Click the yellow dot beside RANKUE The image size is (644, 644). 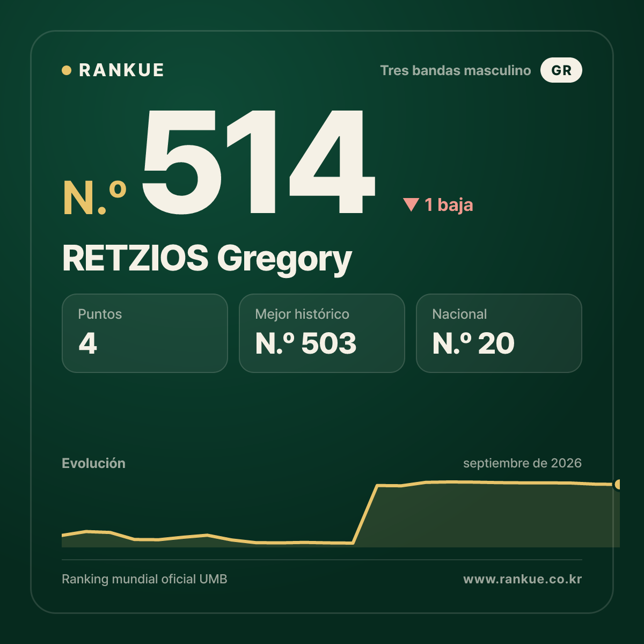point(67,70)
